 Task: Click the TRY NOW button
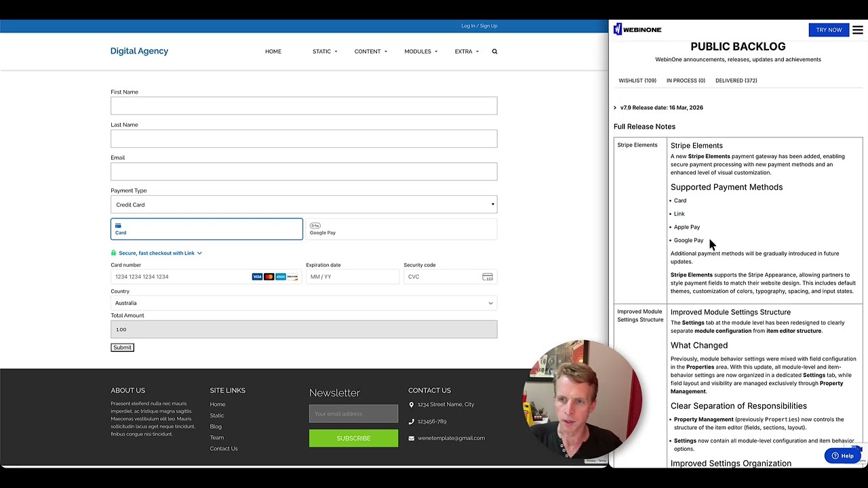829,30
